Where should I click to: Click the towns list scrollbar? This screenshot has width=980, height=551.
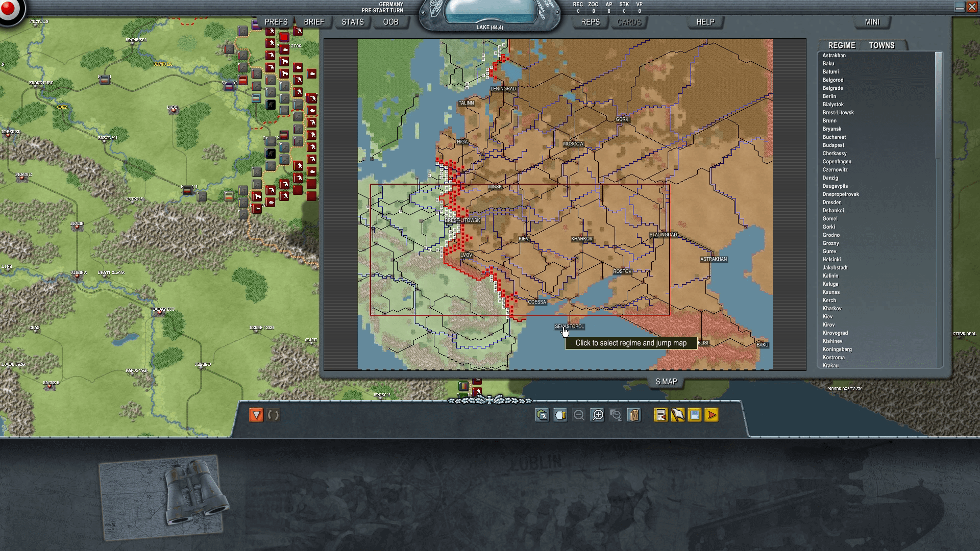[x=939, y=105]
